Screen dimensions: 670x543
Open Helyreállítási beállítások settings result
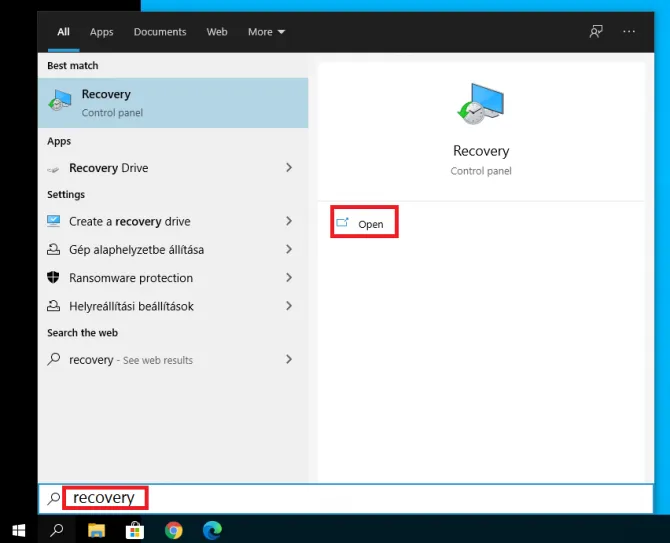point(131,306)
